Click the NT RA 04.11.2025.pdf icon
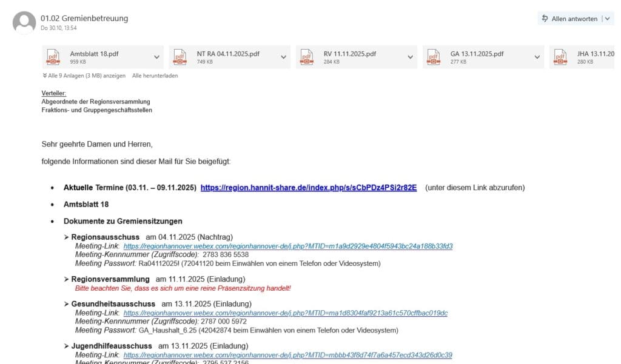Viewport: 621px width, 364px height. tap(181, 57)
